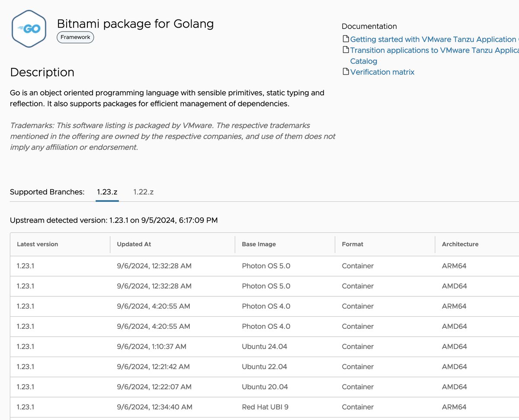Image resolution: width=519 pixels, height=420 pixels.
Task: Click document icon beside Transition applications link
Action: pyautogui.click(x=346, y=50)
